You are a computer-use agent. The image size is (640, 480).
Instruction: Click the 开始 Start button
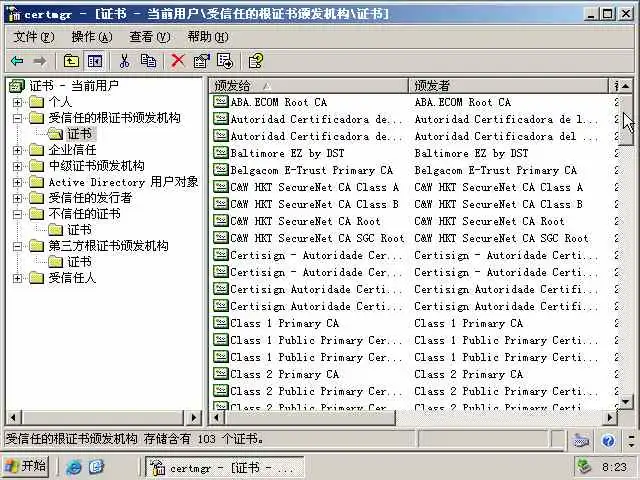coord(26,466)
